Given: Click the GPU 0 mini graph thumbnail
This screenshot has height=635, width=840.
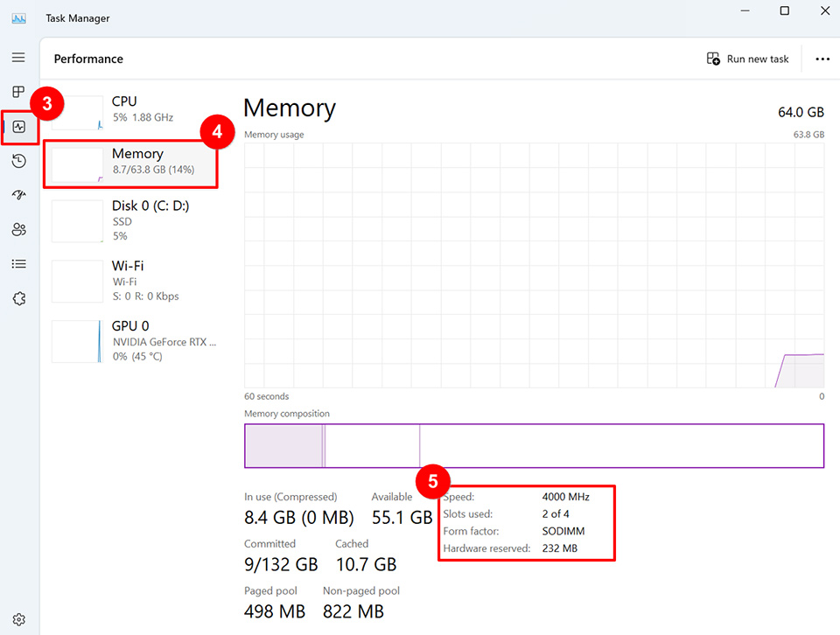Looking at the screenshot, I should coord(77,341).
